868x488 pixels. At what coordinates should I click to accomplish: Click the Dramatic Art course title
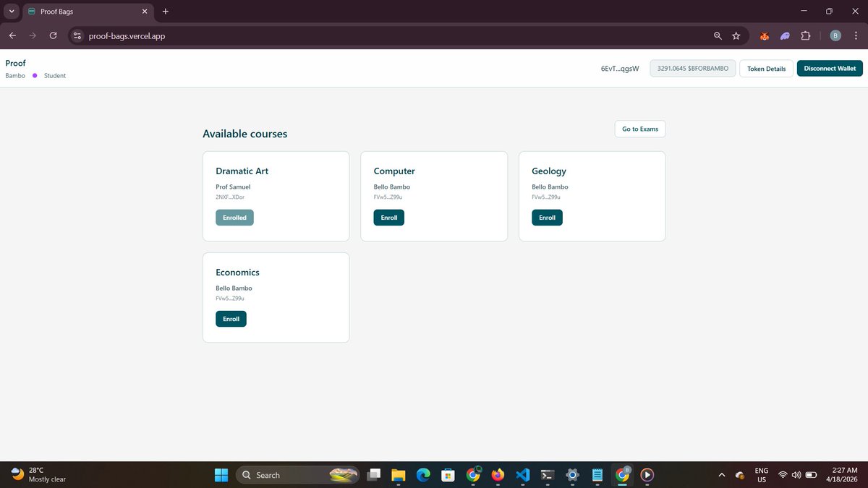click(242, 171)
